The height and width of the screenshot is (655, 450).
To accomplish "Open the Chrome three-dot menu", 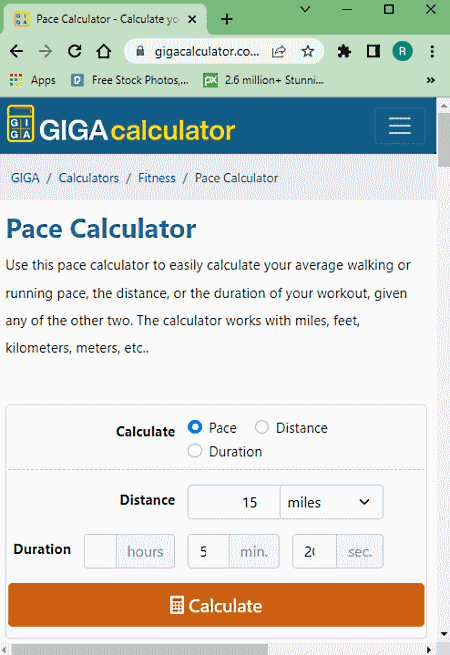I will [432, 51].
